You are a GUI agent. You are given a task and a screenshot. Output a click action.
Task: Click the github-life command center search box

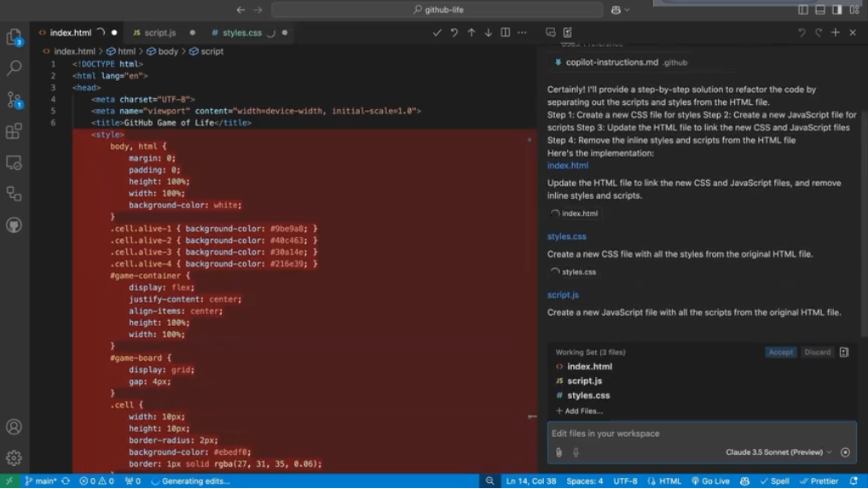coord(437,10)
